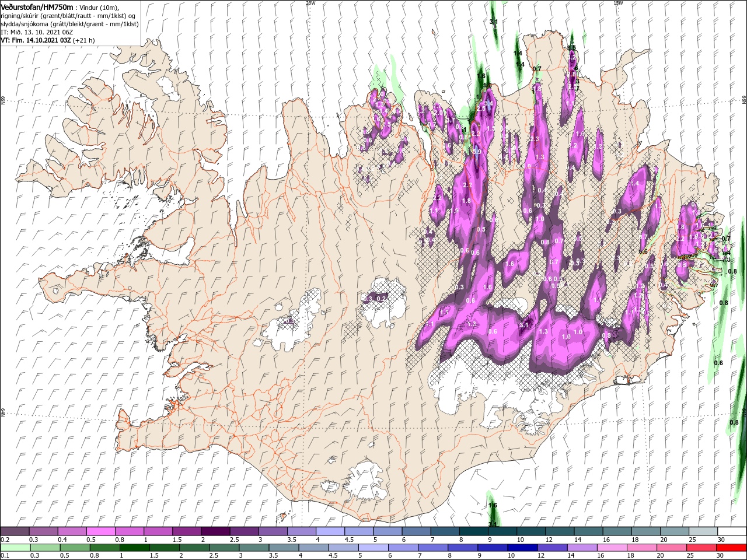
Task: Click the '4.5' label on the rain scale
Action: coord(334,556)
